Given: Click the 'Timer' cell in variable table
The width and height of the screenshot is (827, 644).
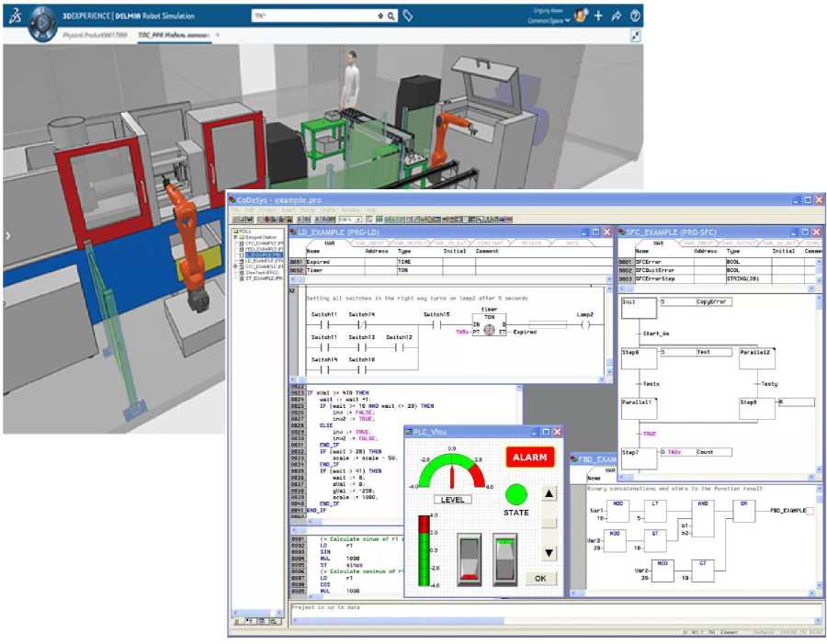Looking at the screenshot, I should [334, 270].
